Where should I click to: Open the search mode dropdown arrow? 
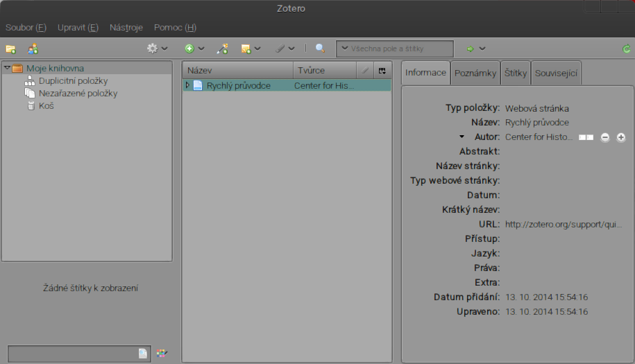tap(345, 48)
